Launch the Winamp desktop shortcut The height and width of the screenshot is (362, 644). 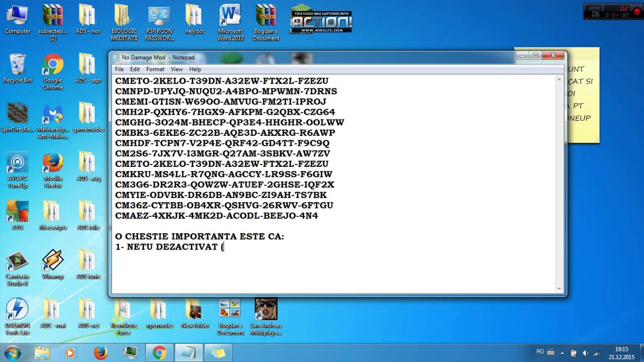pyautogui.click(x=53, y=265)
